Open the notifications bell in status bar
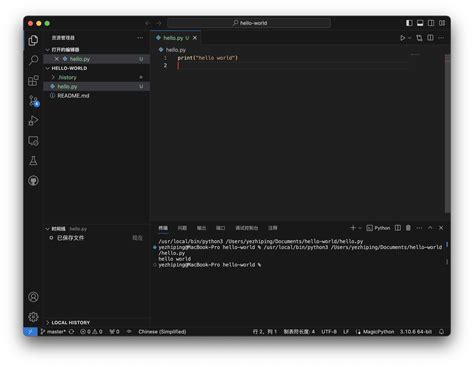 coord(441,332)
